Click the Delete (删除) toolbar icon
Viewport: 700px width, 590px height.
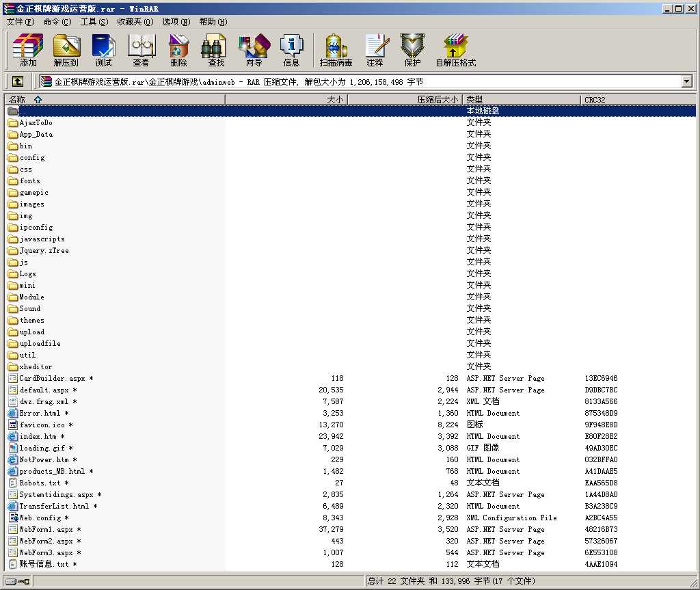pos(178,50)
